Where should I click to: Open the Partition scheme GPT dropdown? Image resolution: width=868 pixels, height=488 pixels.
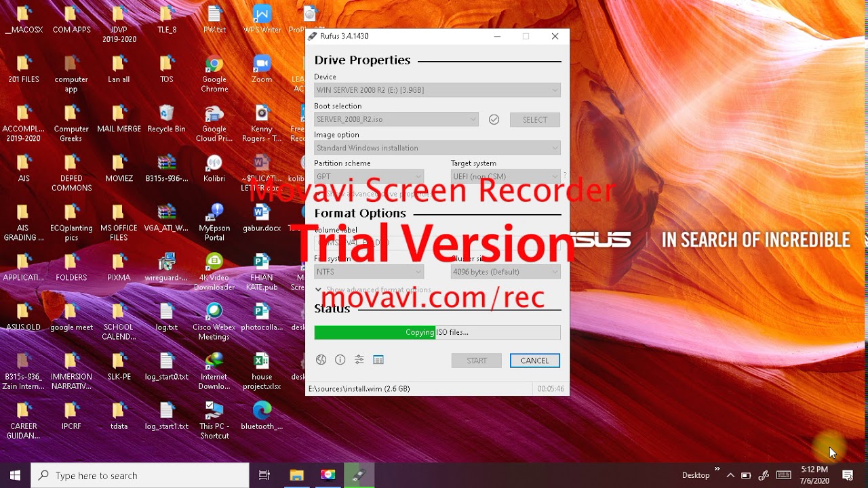[369, 176]
